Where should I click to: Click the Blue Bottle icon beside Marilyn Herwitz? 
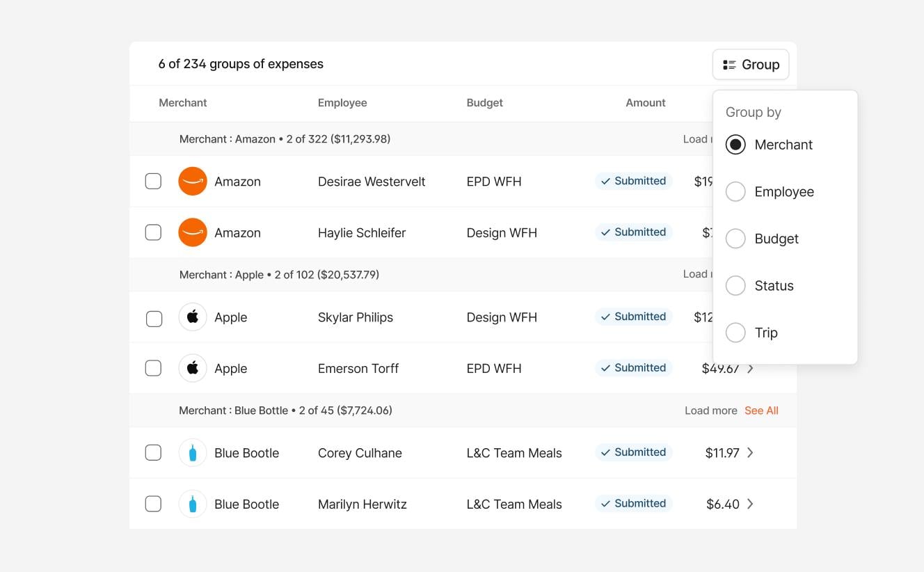point(193,504)
